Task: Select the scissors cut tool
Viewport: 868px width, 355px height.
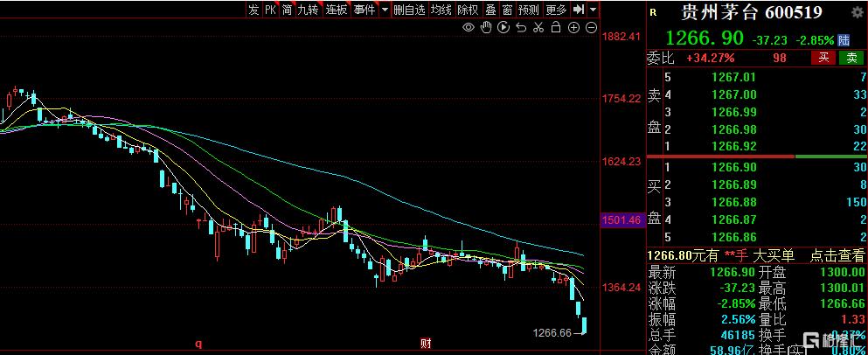Action: pyautogui.click(x=538, y=28)
